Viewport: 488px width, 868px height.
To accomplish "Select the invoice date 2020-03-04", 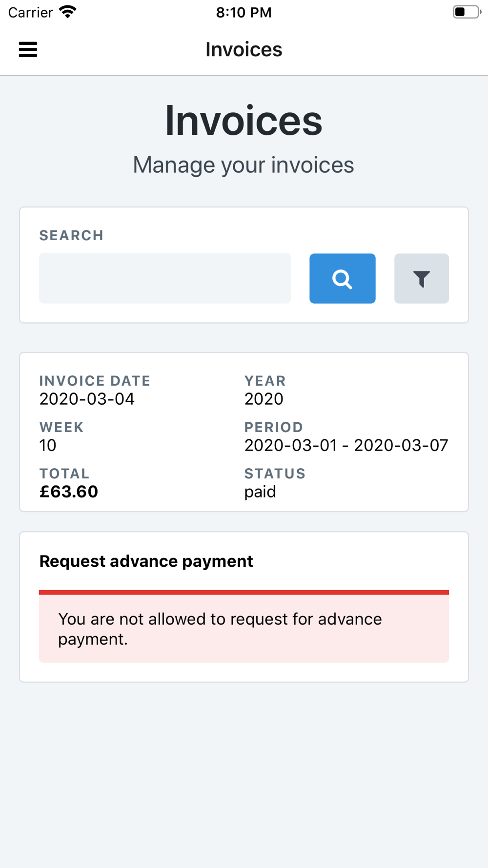I will 87,399.
